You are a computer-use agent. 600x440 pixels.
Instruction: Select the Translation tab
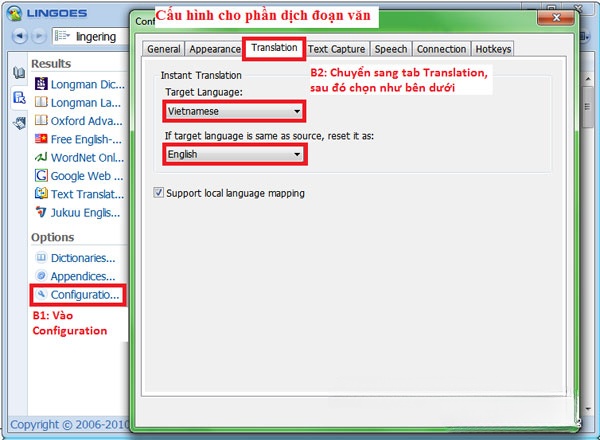274,48
